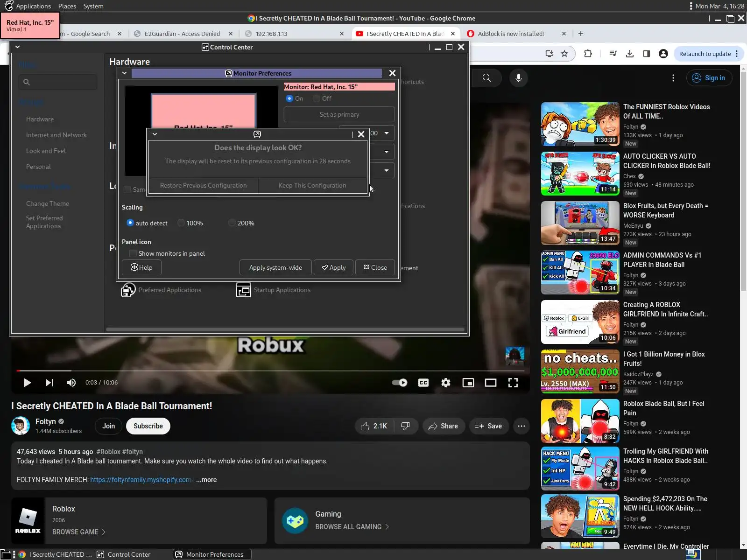Click Restore Previous Configuration
The image size is (747, 560).
pyautogui.click(x=204, y=185)
